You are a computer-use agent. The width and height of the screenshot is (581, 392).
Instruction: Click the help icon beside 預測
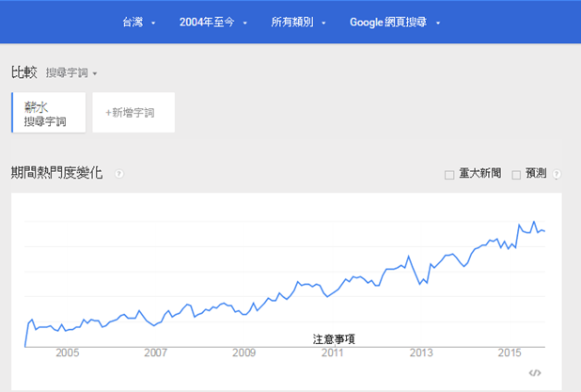click(x=557, y=174)
